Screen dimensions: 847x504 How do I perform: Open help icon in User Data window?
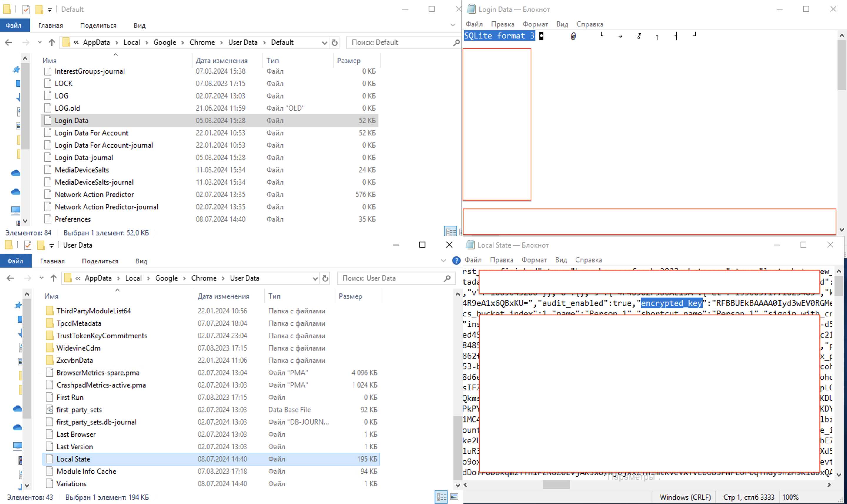[456, 261]
